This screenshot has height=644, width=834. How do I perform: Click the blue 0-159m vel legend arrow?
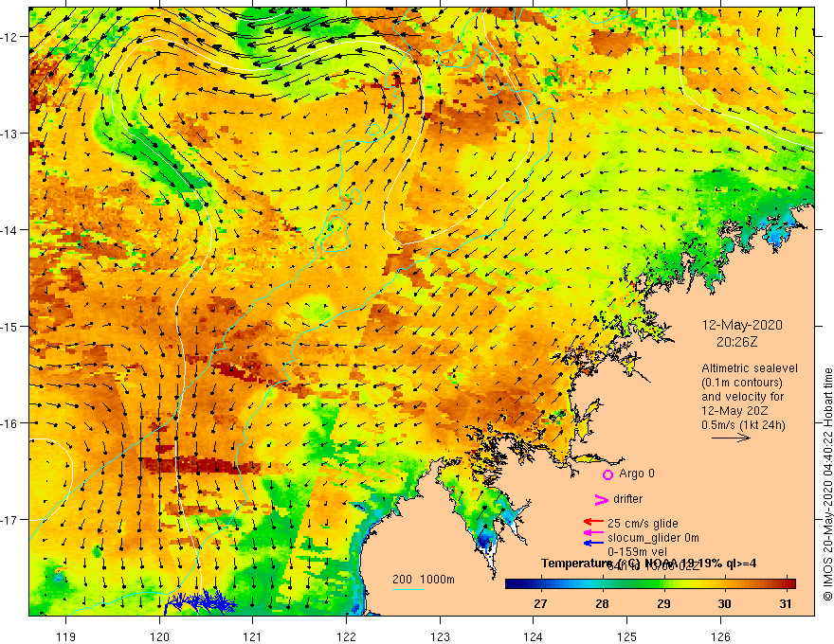pos(593,543)
